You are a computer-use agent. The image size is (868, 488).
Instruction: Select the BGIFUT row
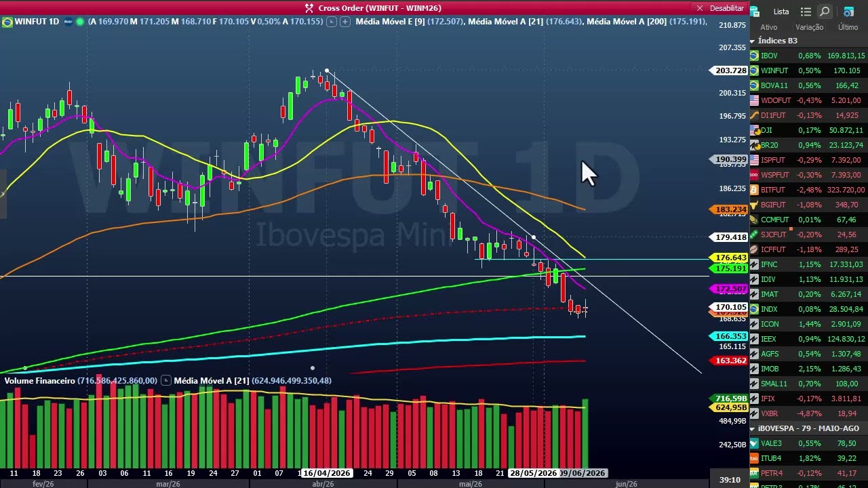point(808,205)
